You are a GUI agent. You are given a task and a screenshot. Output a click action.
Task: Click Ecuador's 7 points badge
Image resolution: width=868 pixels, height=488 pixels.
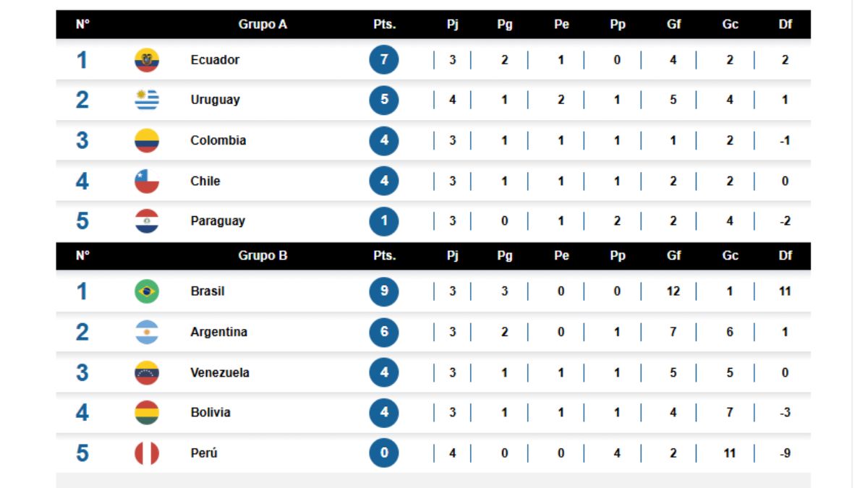click(x=384, y=60)
